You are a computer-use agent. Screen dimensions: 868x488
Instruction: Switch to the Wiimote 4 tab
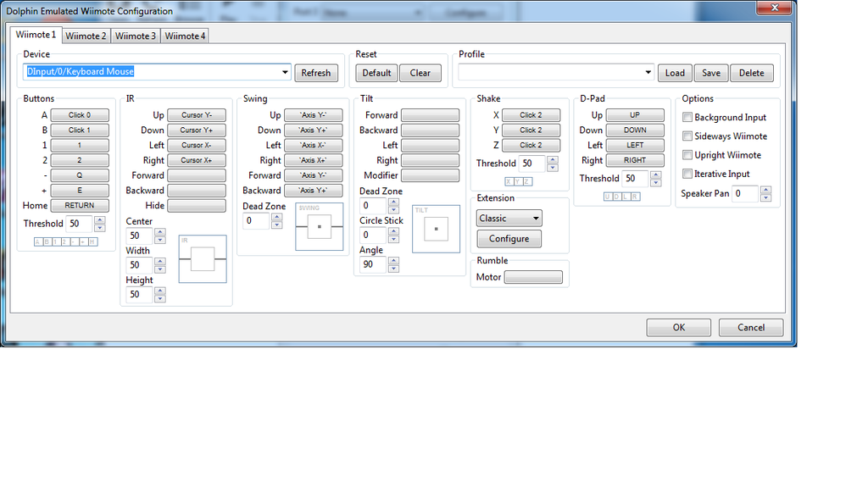pyautogui.click(x=185, y=36)
